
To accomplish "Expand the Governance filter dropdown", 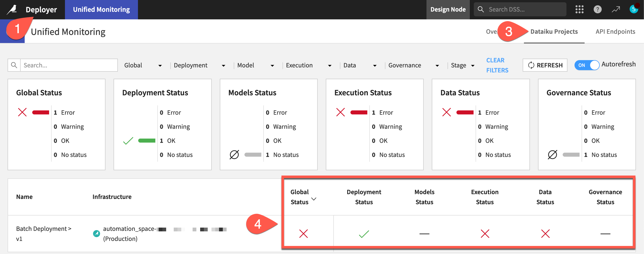I will [414, 65].
